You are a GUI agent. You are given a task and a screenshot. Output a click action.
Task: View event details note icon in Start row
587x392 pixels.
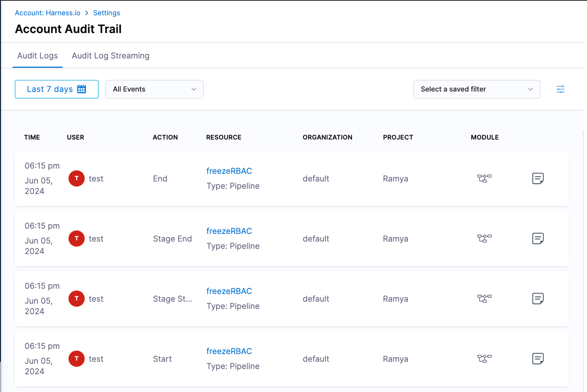(538, 359)
